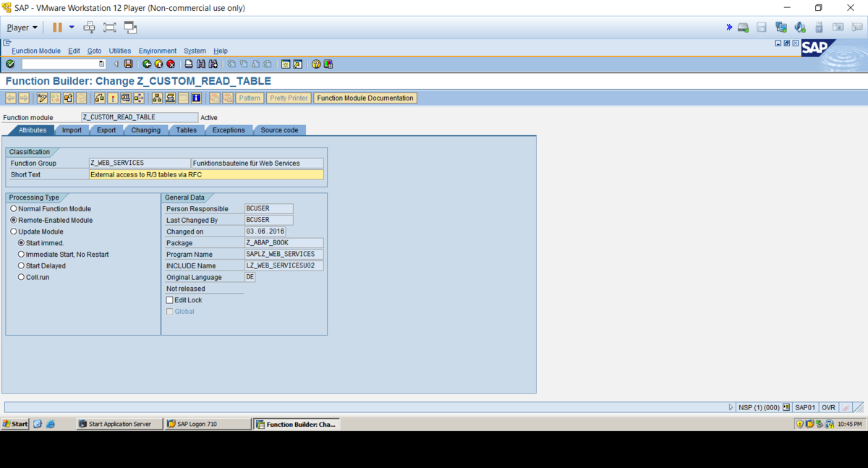This screenshot has width=868, height=468.
Task: Switch to the Import tab
Action: click(72, 130)
